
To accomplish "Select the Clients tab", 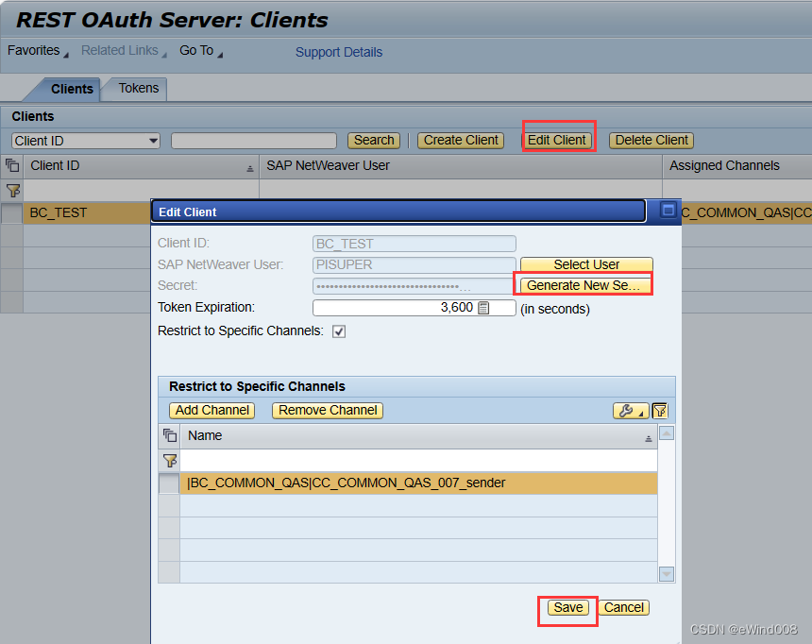I will tap(73, 88).
